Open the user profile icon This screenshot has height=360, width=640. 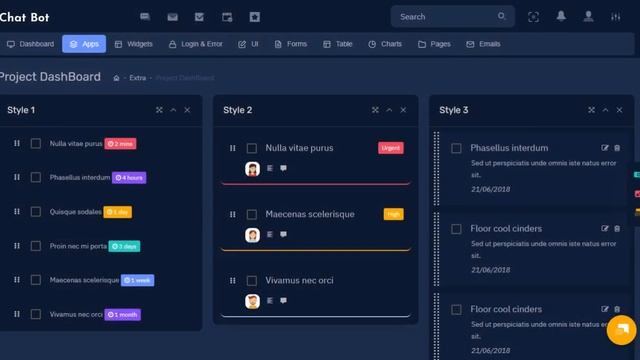pos(588,16)
